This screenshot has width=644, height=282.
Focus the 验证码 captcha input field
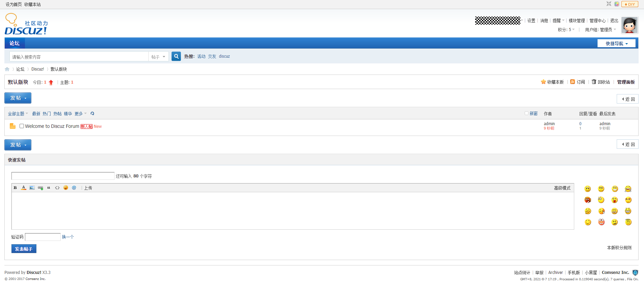point(43,237)
